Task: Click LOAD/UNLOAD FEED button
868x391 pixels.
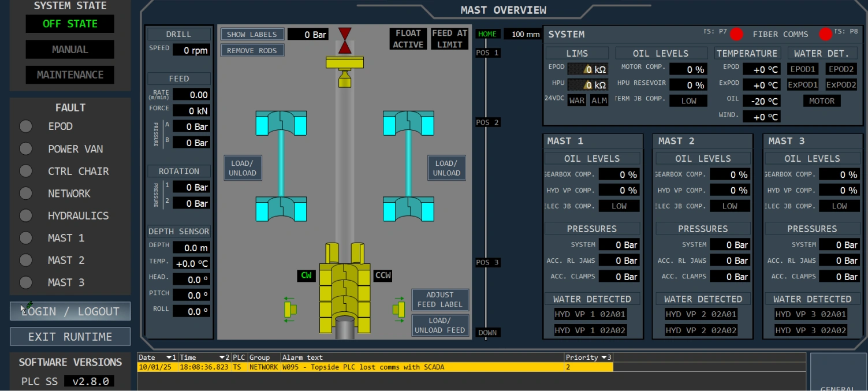Action: coord(440,325)
